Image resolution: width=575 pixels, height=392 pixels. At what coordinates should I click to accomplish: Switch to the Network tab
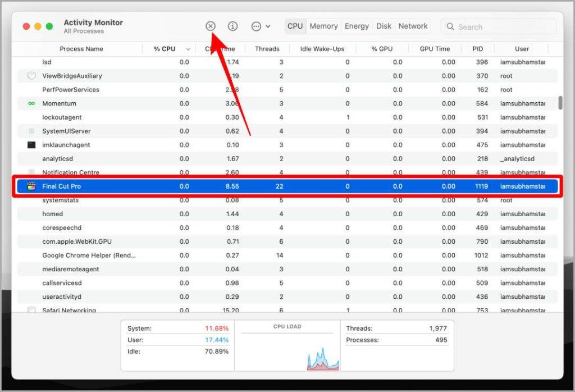pos(413,26)
